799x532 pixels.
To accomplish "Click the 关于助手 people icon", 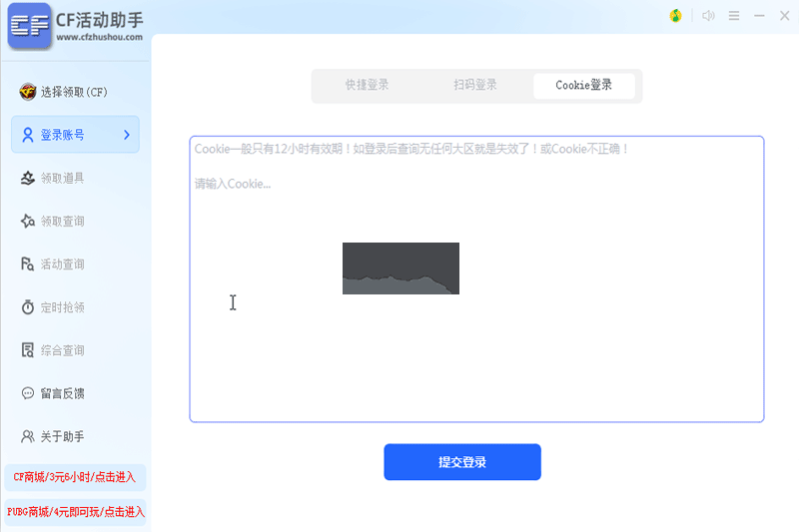I will click(28, 436).
